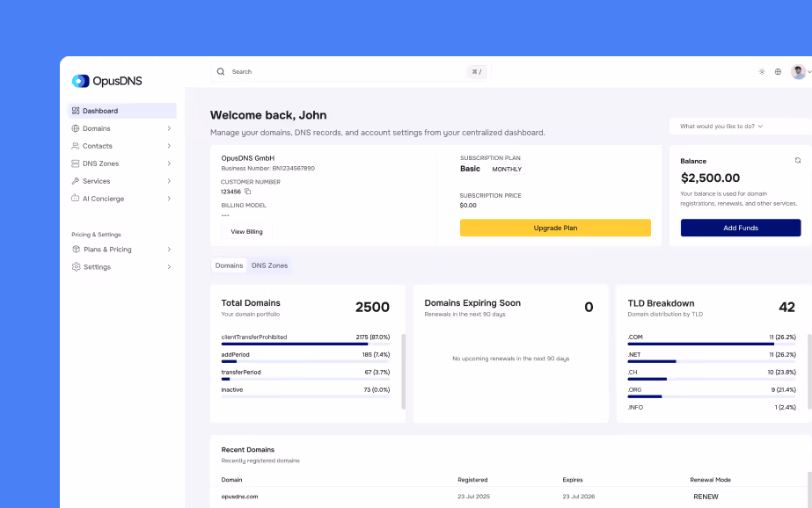Screen dimensions: 812x508
Task: Click the Services wrench icon
Action: (x=76, y=181)
